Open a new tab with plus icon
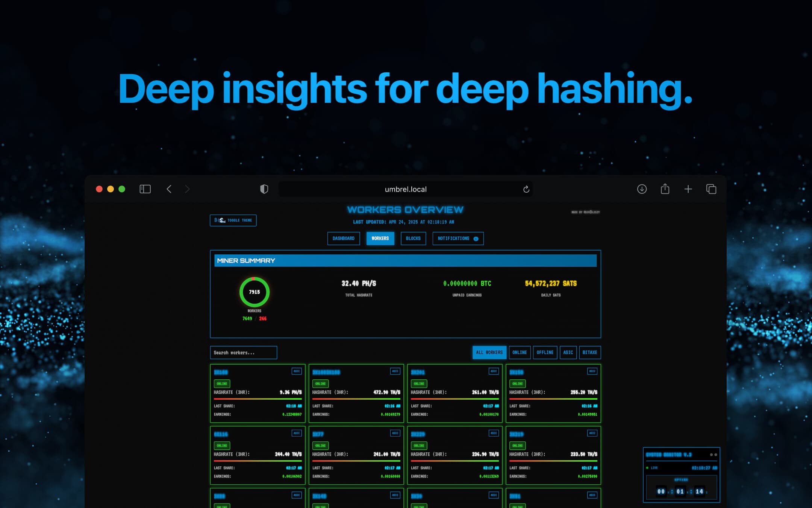Screen dimensions: 812x508 [x=688, y=189]
